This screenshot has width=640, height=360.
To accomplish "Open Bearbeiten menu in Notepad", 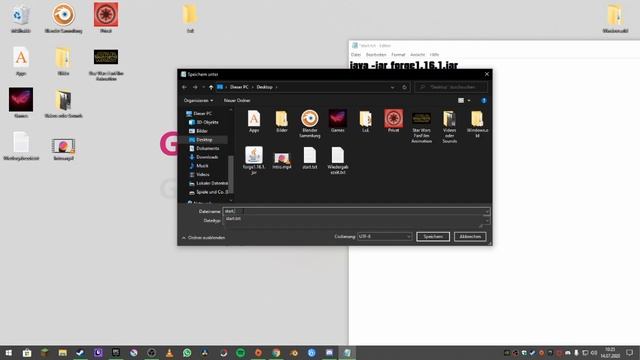I will point(376,55).
